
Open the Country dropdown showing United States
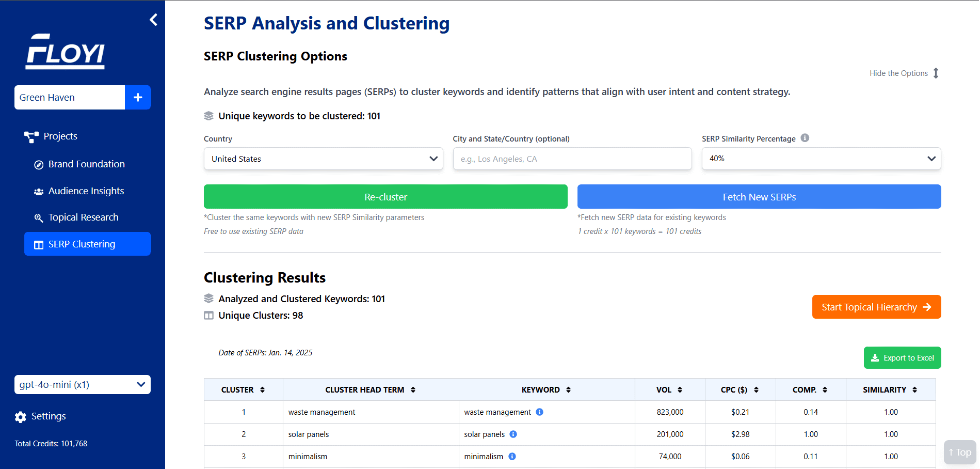323,159
